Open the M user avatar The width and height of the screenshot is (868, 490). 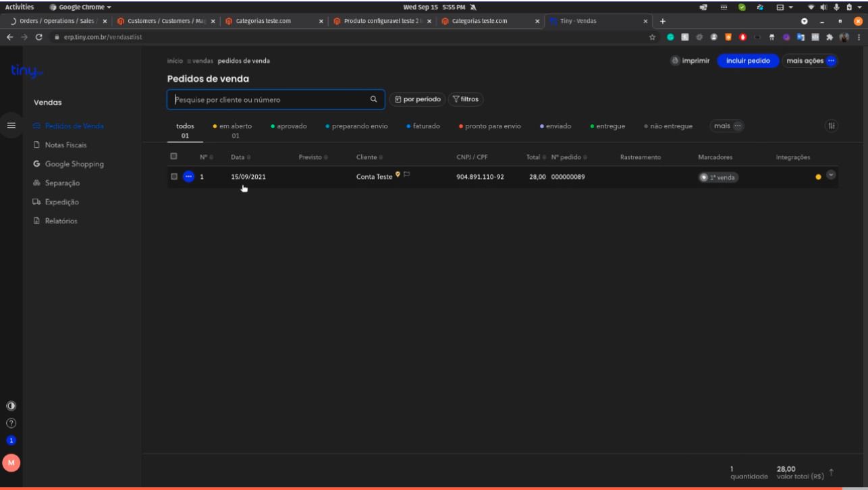click(11, 462)
